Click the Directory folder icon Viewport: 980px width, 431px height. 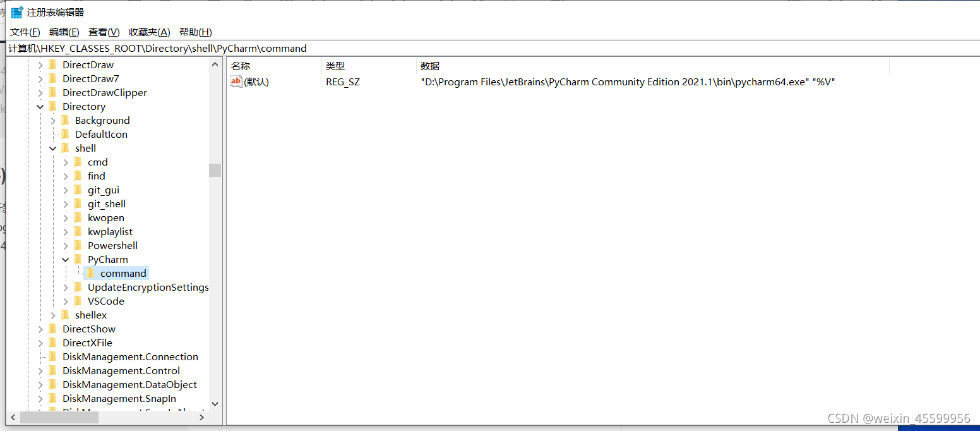click(53, 106)
